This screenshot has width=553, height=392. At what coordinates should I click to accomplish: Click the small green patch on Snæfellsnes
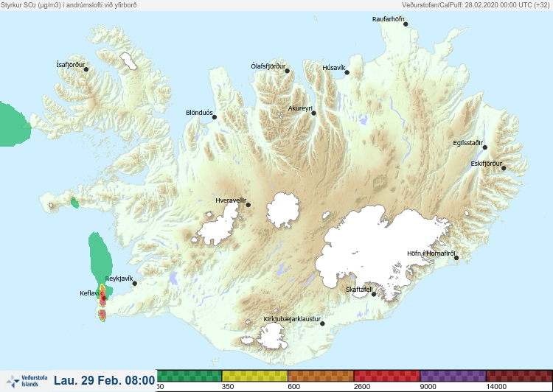74,203
